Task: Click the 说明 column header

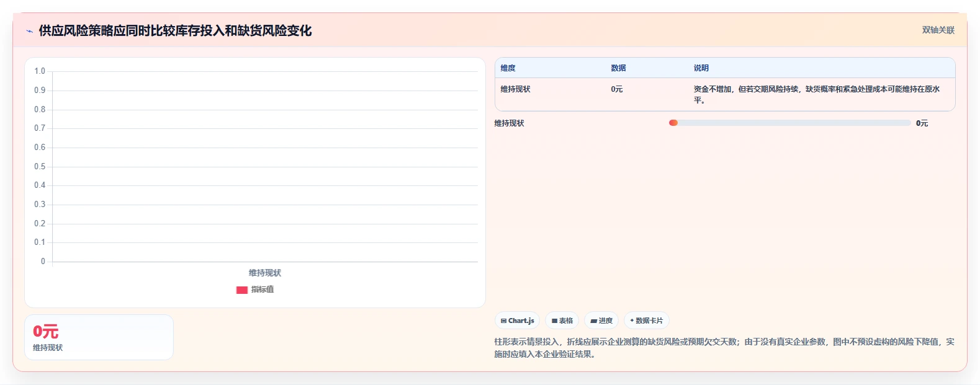Action: (701, 68)
